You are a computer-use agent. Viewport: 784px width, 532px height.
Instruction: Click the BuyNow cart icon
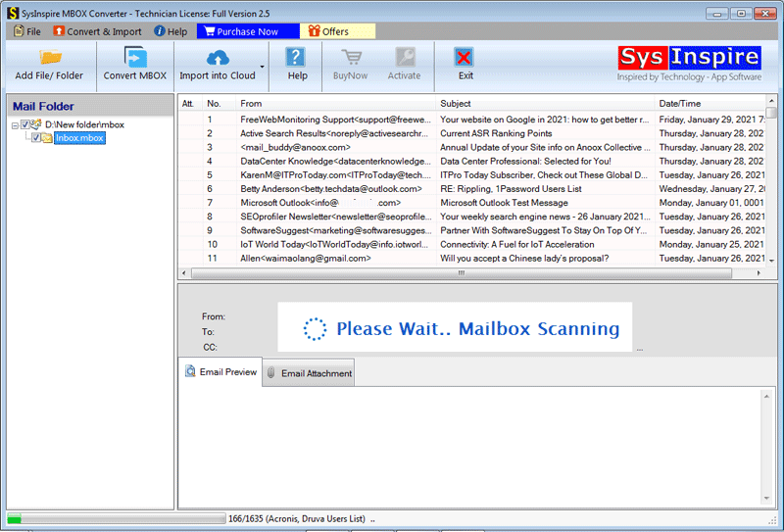click(x=352, y=57)
